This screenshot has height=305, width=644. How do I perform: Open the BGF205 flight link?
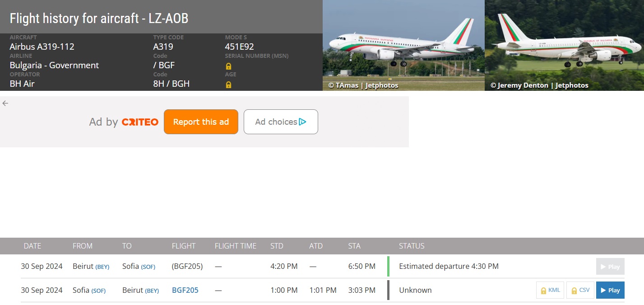[x=185, y=290]
